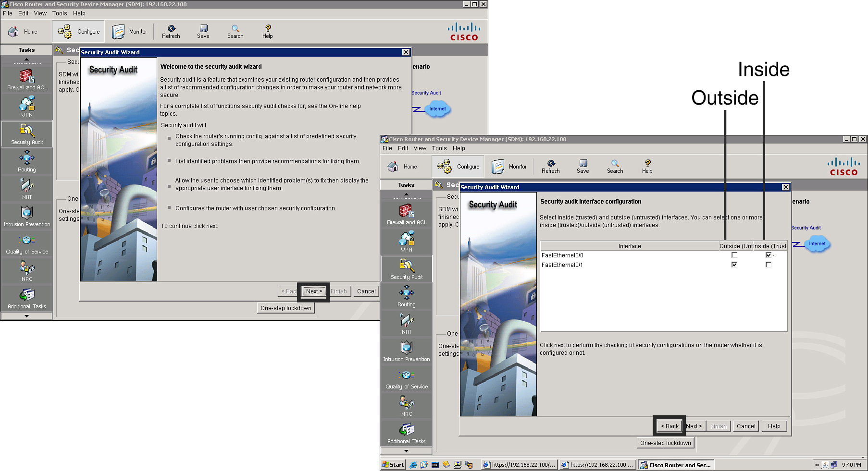Click Save in background SDM window toolbar
The height and width of the screenshot is (471, 868).
pyautogui.click(x=203, y=32)
